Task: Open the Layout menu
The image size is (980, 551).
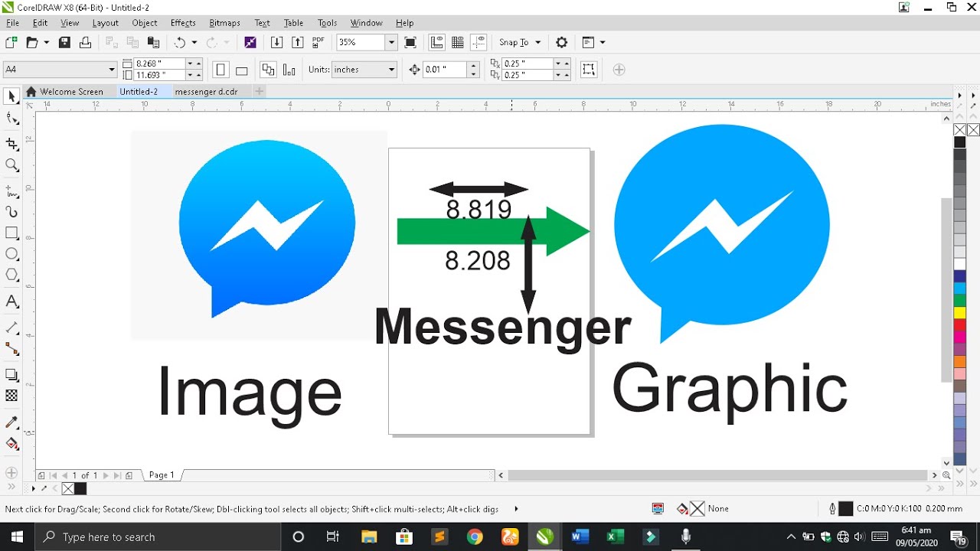Action: (106, 23)
